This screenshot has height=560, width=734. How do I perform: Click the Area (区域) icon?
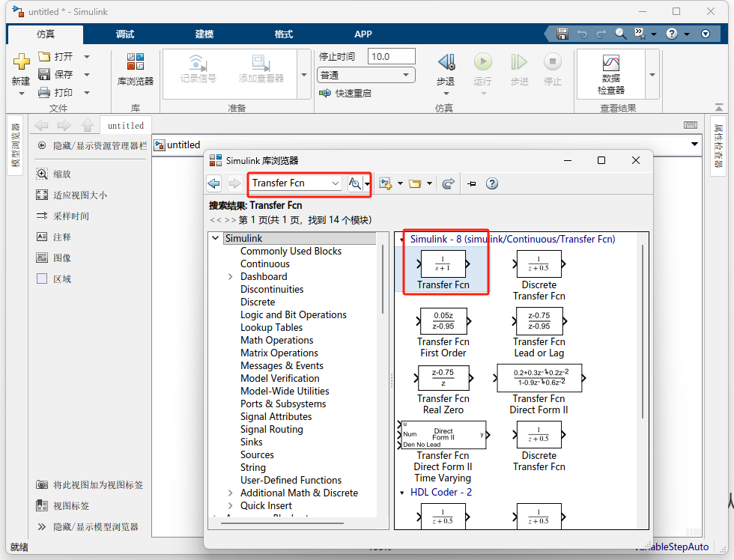point(42,279)
